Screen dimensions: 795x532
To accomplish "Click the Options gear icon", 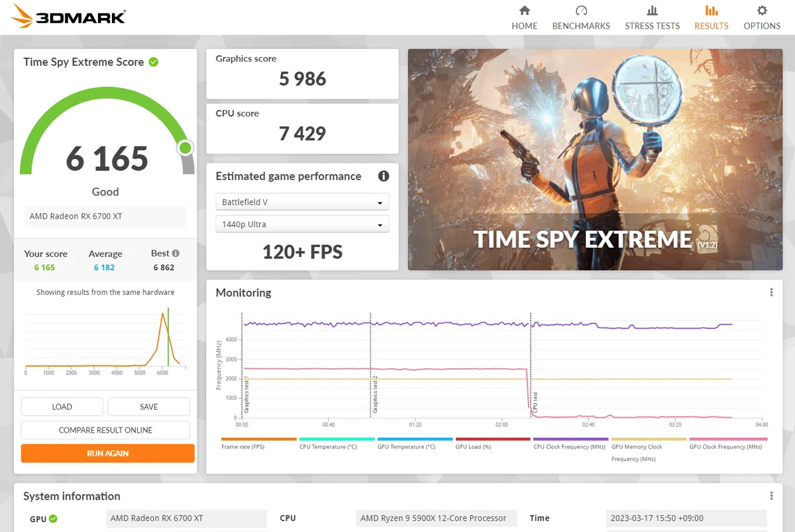I will coord(762,11).
